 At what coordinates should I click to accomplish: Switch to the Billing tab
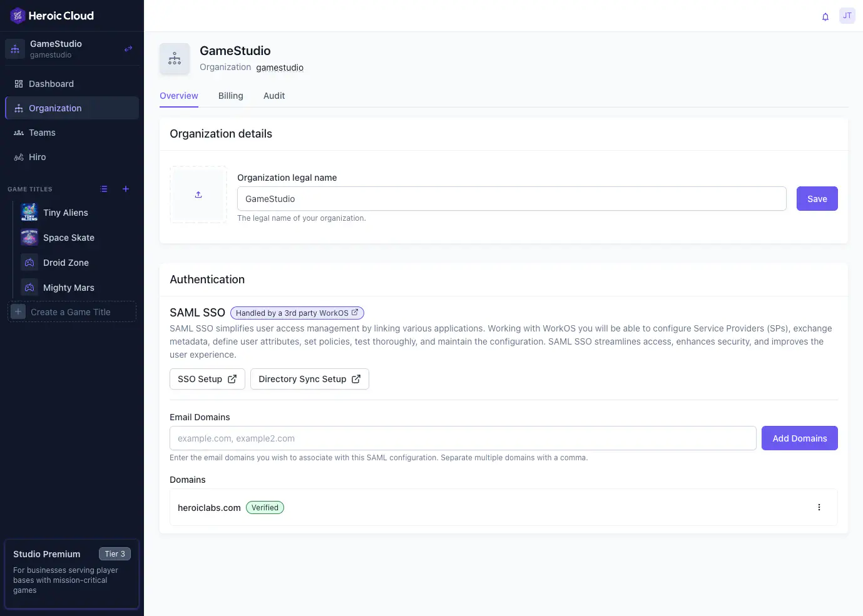(230, 96)
